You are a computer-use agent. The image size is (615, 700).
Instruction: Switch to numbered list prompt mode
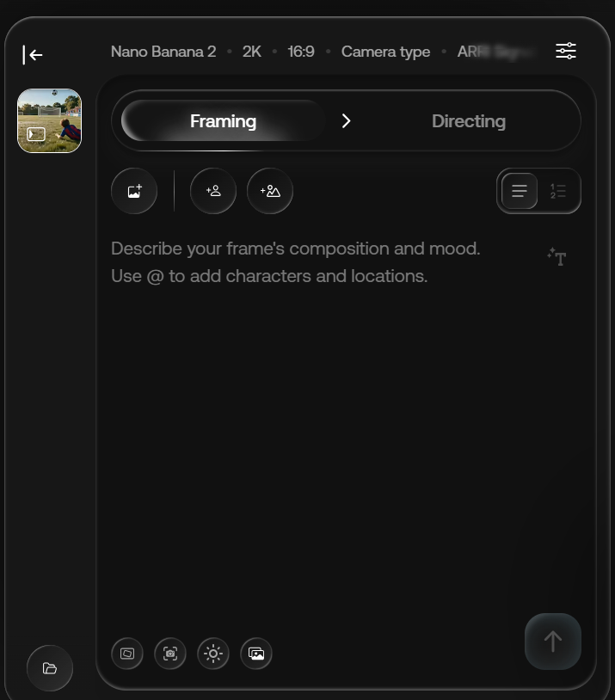(x=558, y=191)
